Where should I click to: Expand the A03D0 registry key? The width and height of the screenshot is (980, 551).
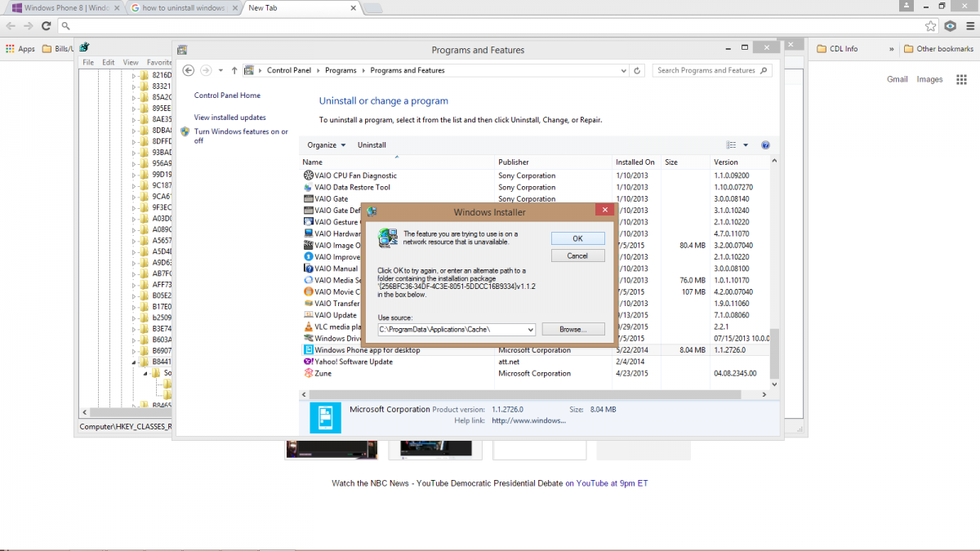click(134, 218)
